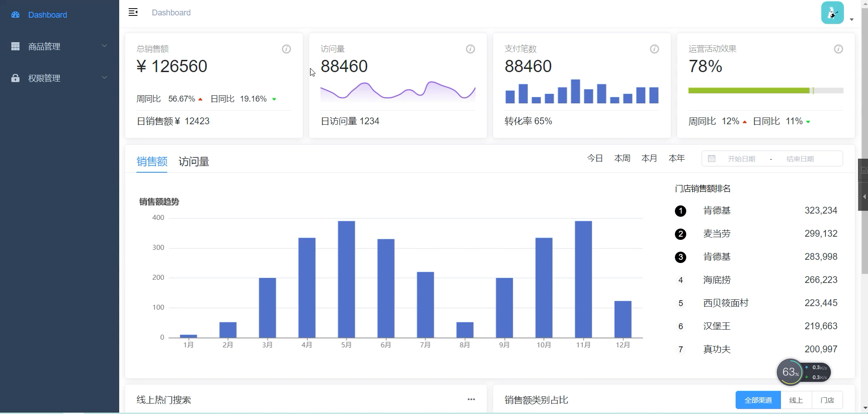Screen dimensions: 868x414
Task: Expand the 商品管理 submenu chevron
Action: [x=105, y=46]
